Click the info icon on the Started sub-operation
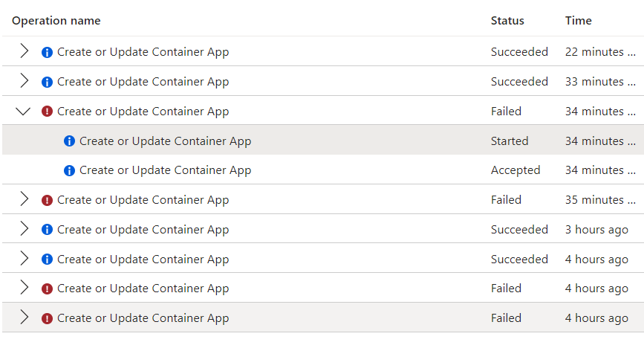 coord(69,141)
